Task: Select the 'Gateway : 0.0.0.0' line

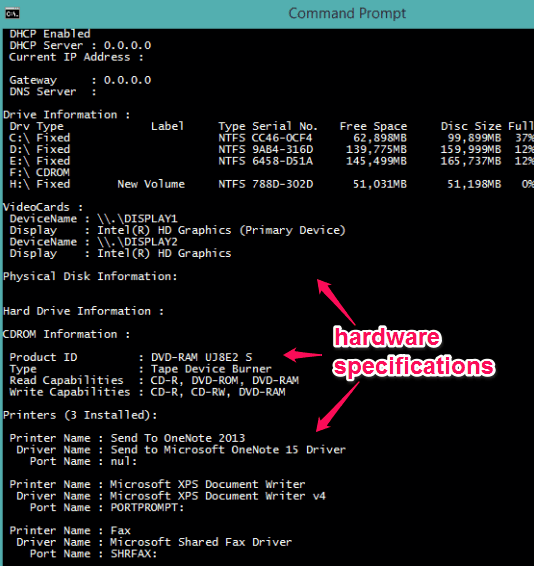Action: 80,80
